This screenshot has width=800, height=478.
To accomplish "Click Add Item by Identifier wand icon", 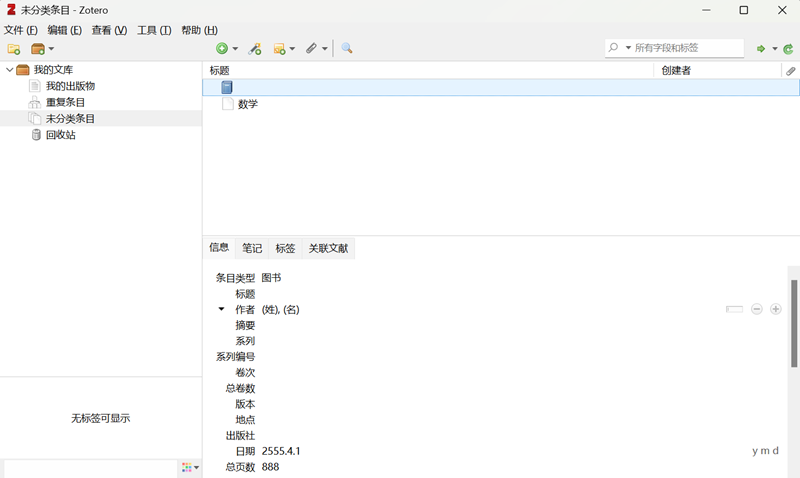I will (x=255, y=48).
